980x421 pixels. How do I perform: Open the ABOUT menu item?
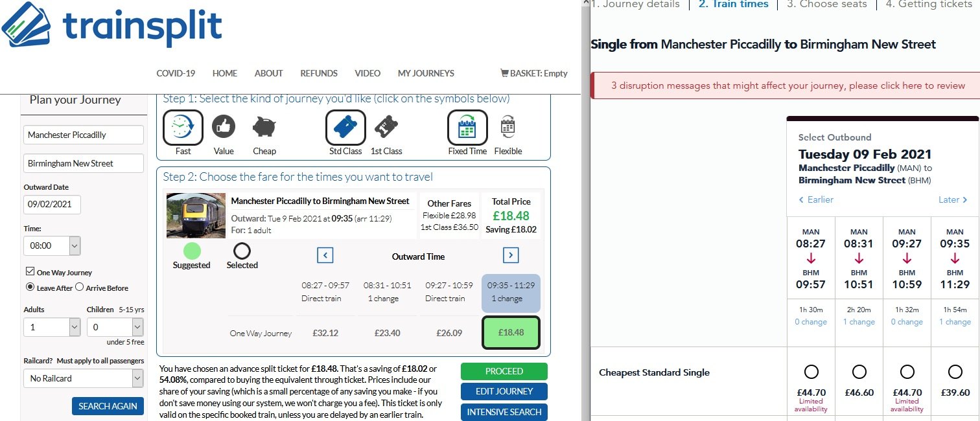(x=268, y=73)
